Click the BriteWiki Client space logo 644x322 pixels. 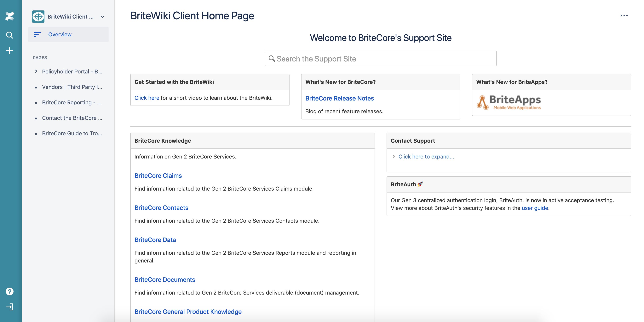[x=38, y=16]
